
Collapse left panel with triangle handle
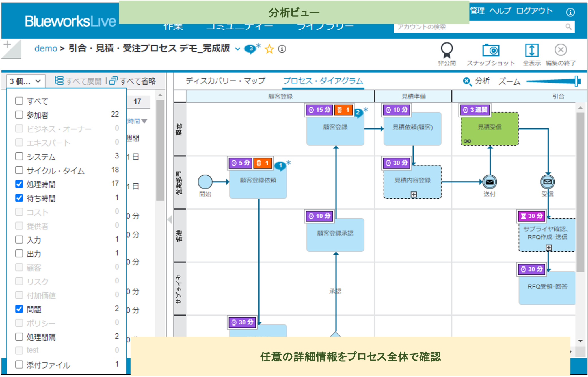pos(170,219)
